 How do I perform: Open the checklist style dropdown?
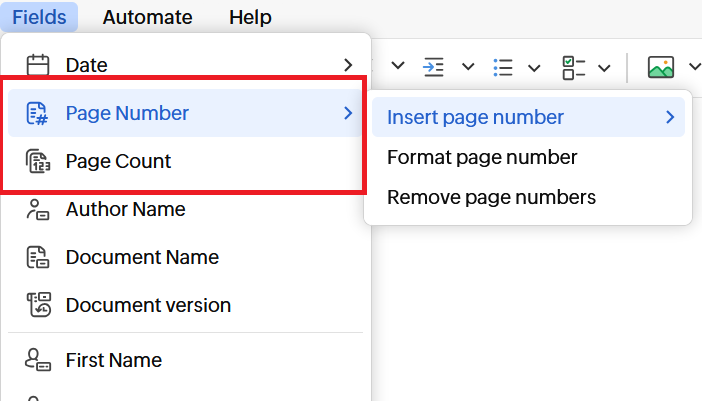(x=604, y=67)
